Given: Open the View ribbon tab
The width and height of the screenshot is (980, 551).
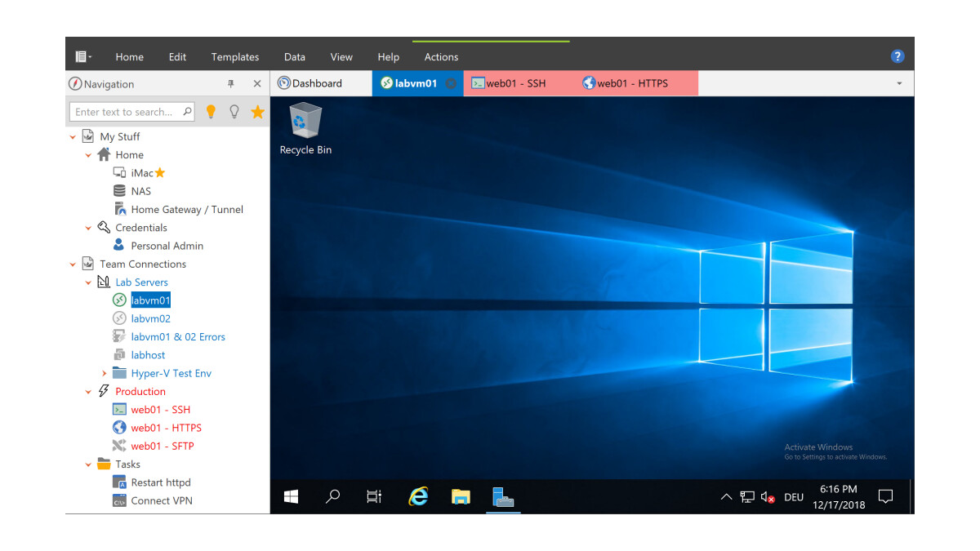Looking at the screenshot, I should (341, 56).
